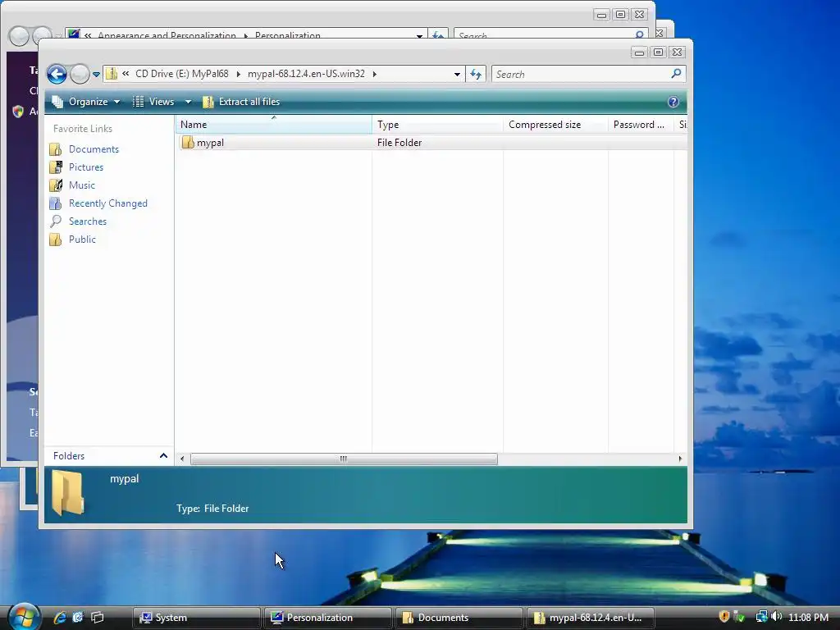The image size is (840, 630).
Task: Sort by the Name column
Action: tap(274, 125)
